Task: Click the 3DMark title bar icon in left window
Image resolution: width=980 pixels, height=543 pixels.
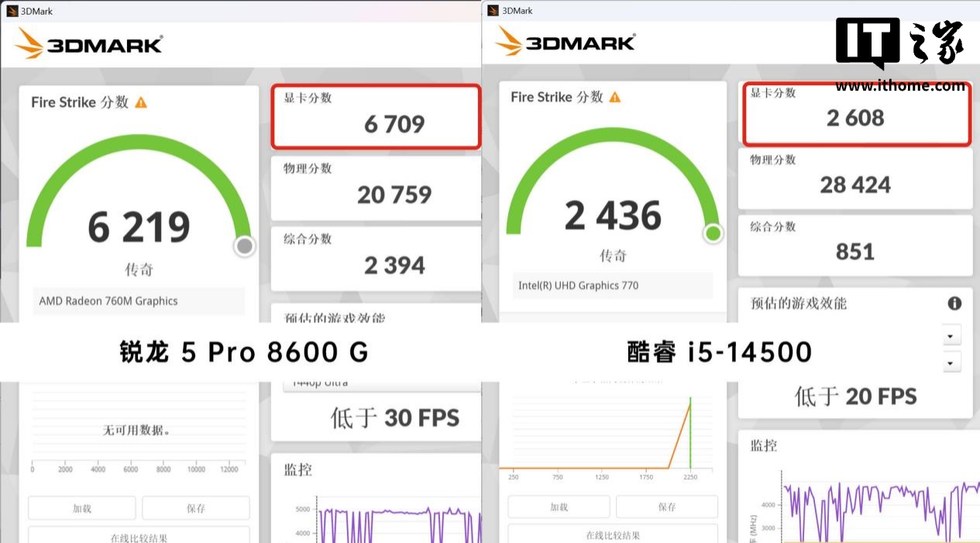Action: tap(12, 11)
